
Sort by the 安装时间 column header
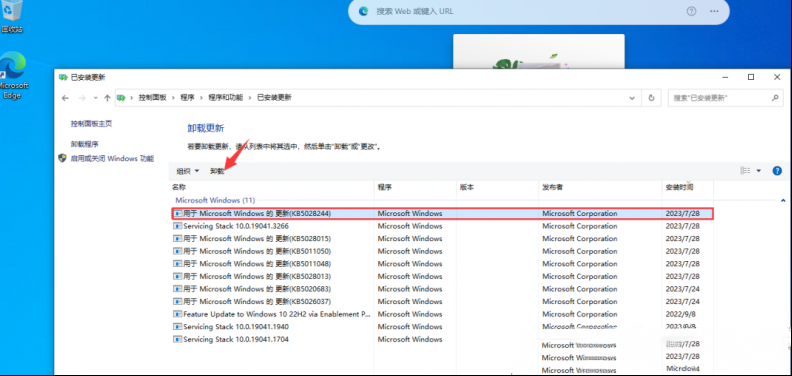[x=688, y=187]
